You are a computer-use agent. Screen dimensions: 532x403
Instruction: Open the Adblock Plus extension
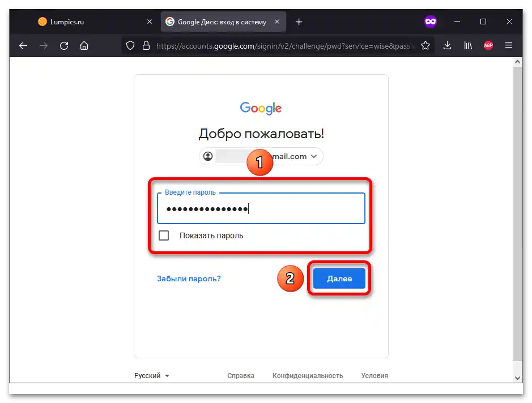coord(488,45)
